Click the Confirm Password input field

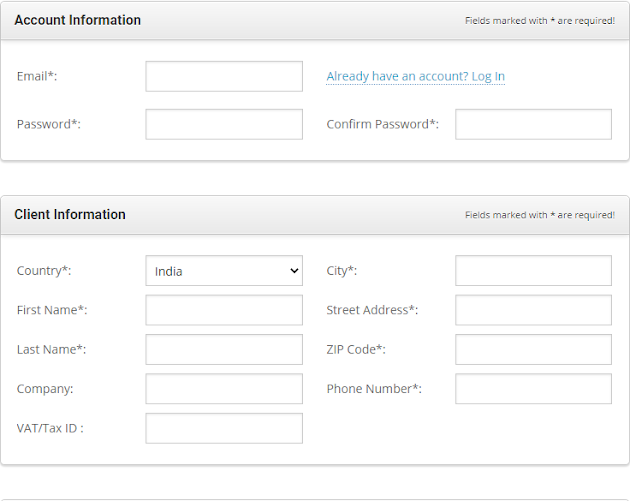coord(533,124)
